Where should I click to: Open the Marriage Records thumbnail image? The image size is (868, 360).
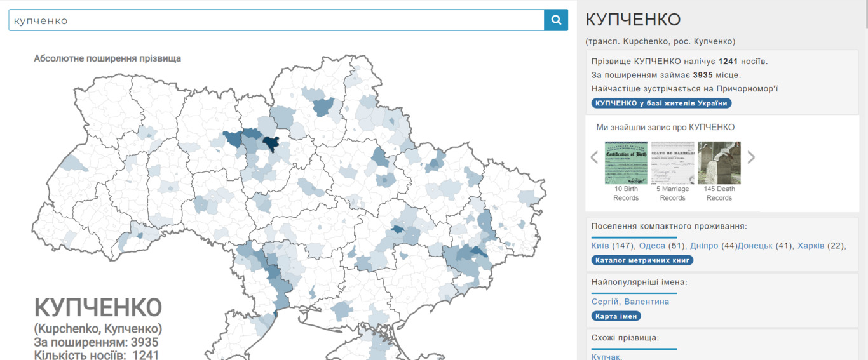click(672, 163)
